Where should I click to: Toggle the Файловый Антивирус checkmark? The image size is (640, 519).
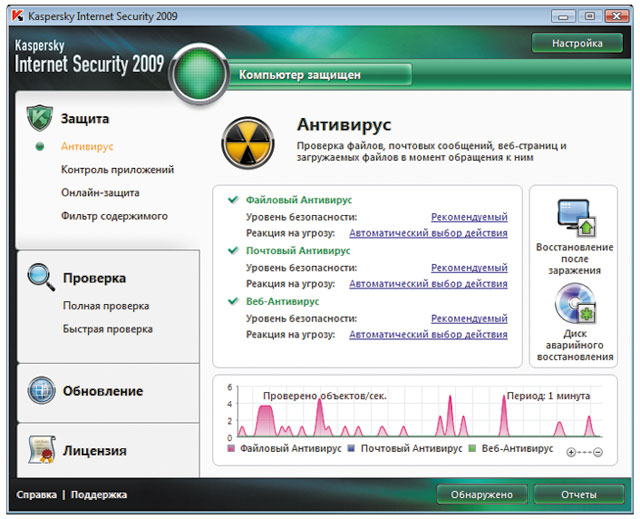pyautogui.click(x=233, y=200)
